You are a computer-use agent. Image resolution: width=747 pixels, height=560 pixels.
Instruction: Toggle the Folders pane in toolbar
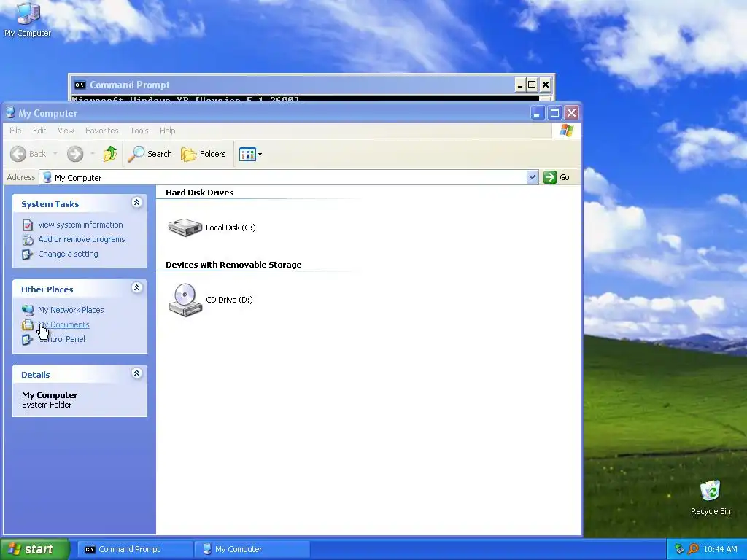[204, 154]
